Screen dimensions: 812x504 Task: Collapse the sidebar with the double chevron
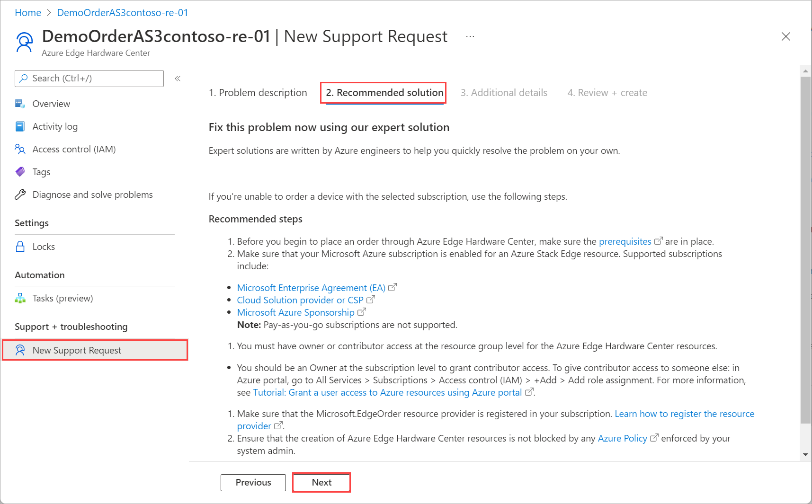(x=178, y=79)
